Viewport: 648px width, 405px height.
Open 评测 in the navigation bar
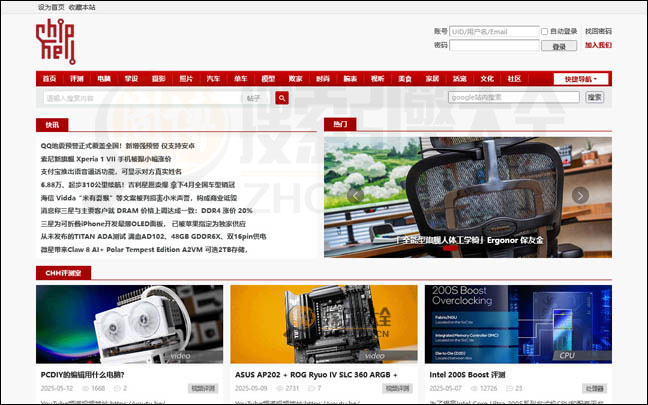point(76,79)
